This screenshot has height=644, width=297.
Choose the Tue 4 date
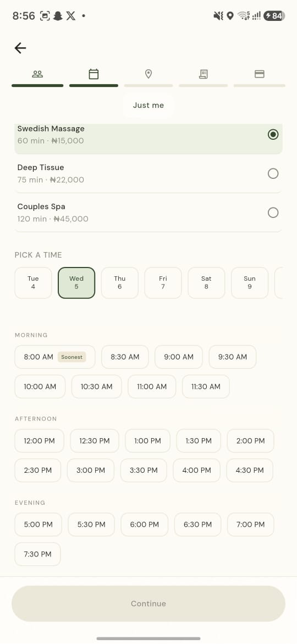click(x=33, y=282)
